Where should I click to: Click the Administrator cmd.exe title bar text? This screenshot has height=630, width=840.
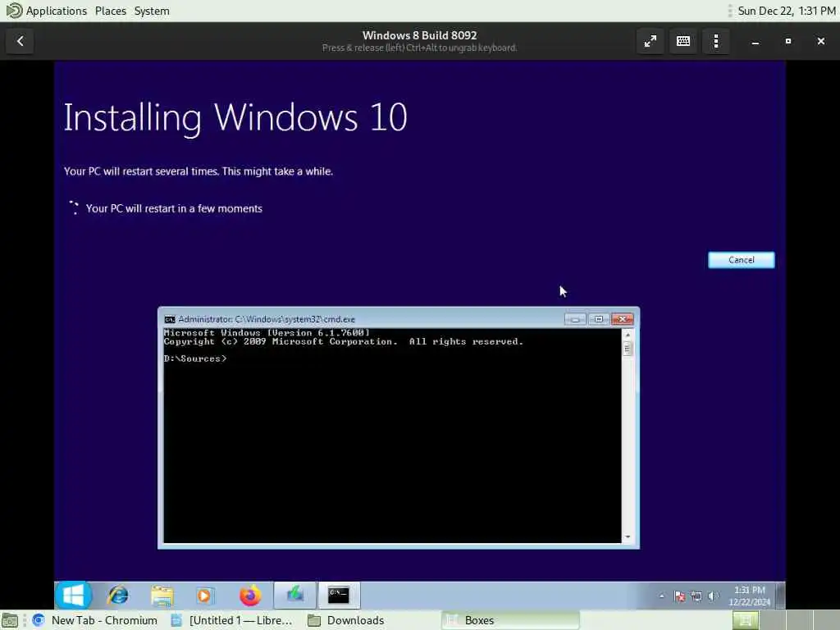267,319
